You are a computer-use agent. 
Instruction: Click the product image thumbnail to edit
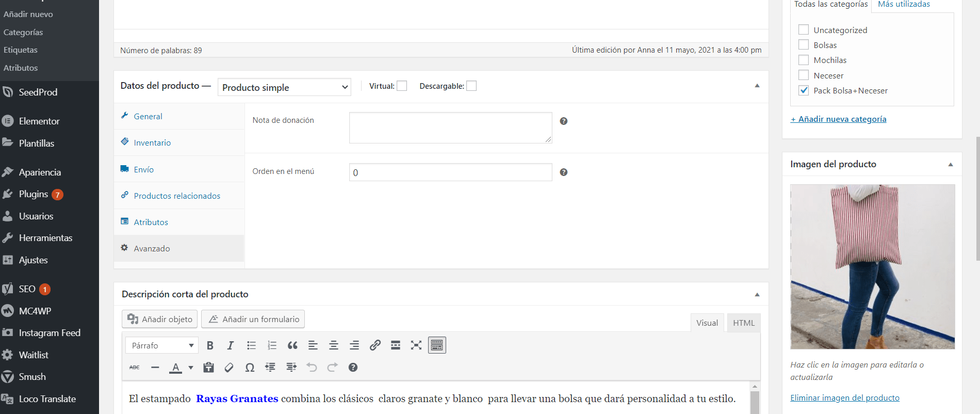[873, 267]
